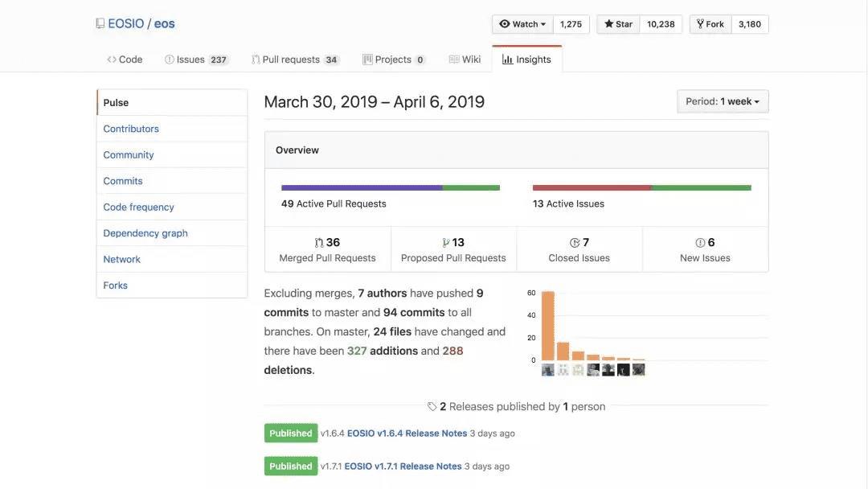Click the proposed pull requests icon

(x=446, y=243)
